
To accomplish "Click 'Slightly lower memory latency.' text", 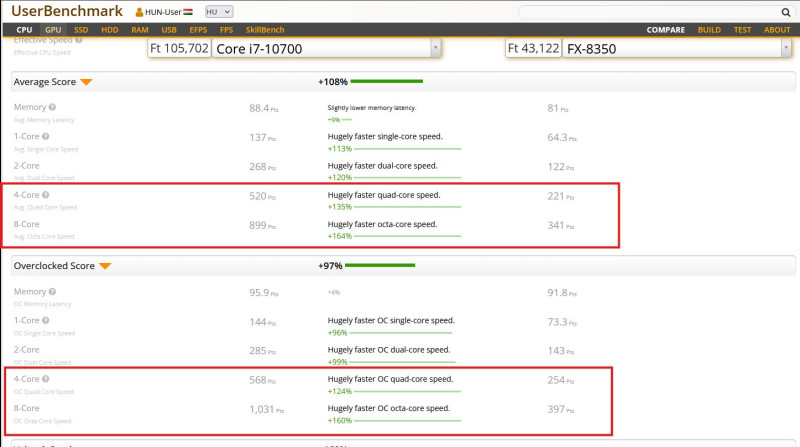I will [371, 108].
